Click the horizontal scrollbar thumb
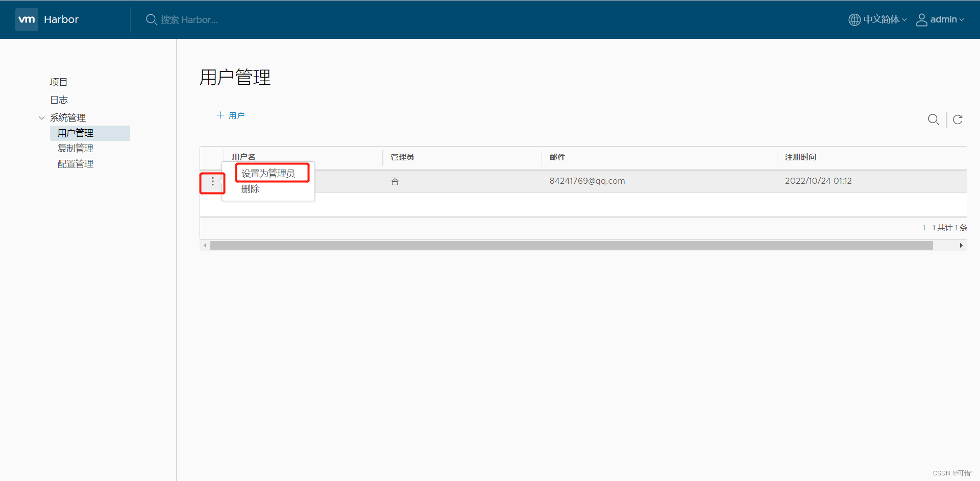Image resolution: width=980 pixels, height=481 pixels. pyautogui.click(x=572, y=246)
